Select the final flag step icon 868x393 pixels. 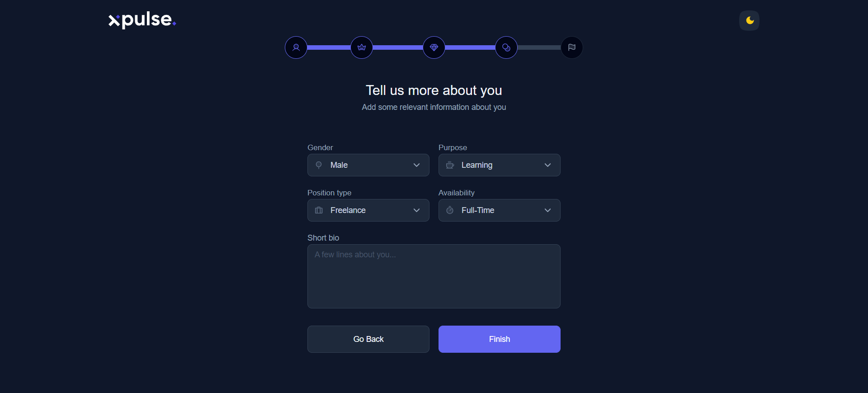pyautogui.click(x=572, y=47)
